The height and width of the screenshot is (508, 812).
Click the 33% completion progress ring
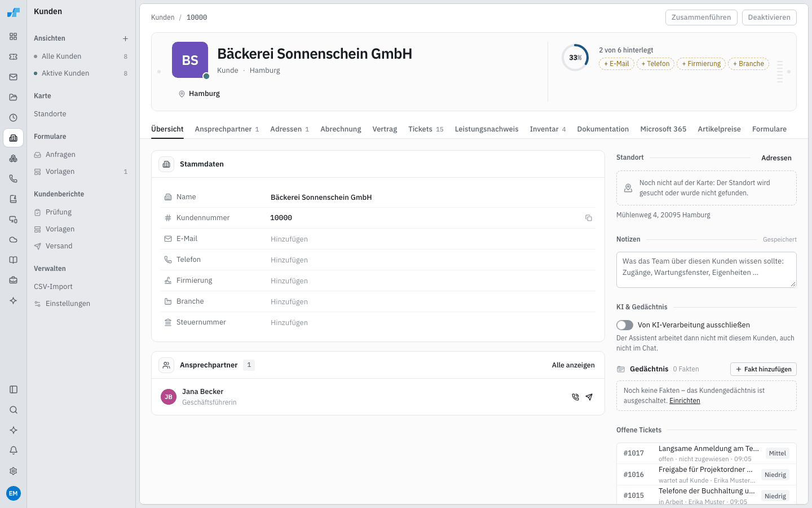pos(575,58)
